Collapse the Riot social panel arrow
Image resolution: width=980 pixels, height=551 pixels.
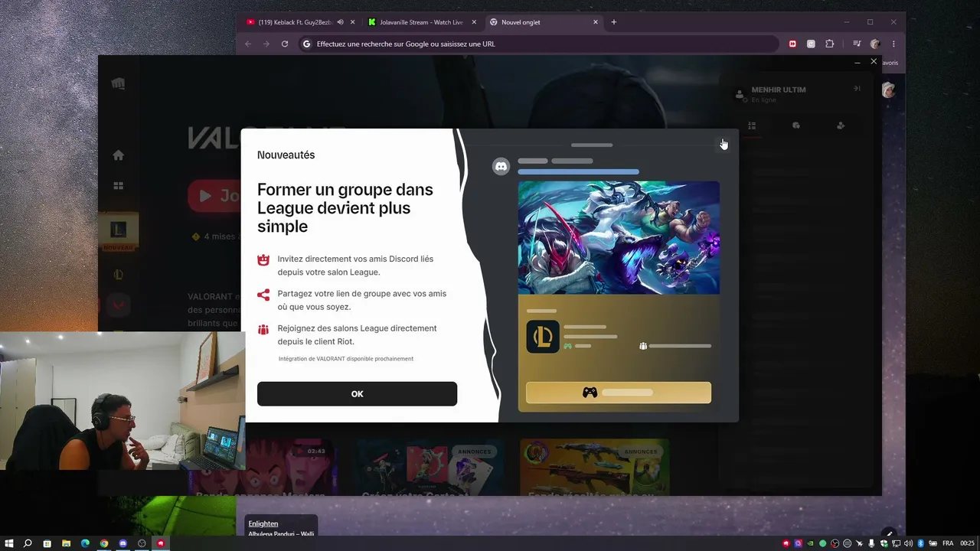pyautogui.click(x=857, y=89)
